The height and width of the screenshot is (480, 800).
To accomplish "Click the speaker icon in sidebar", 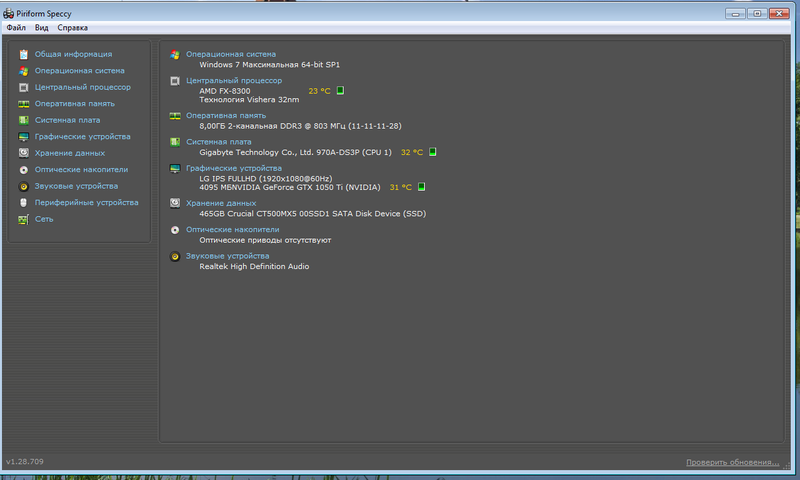I will 23,186.
